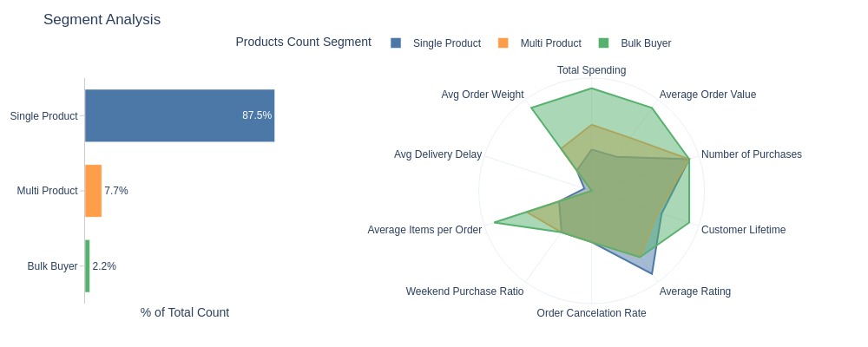The width and height of the screenshot is (868, 347).
Task: Hide Bulk Buyer series via legend label
Action: coord(646,43)
